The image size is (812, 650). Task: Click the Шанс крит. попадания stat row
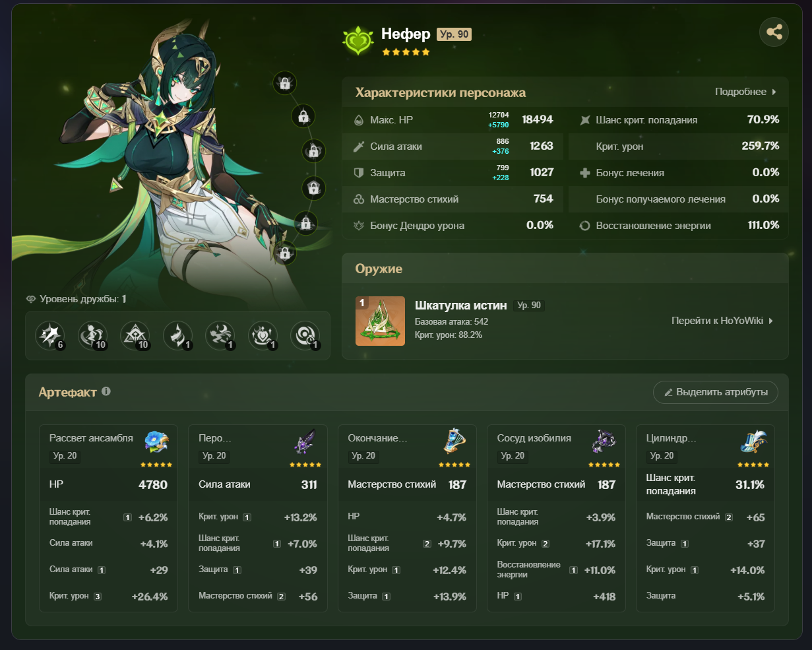(678, 119)
